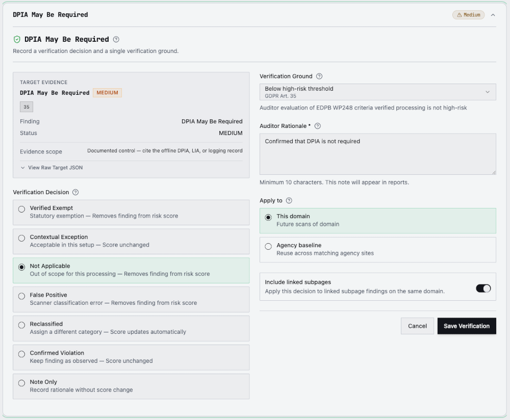
Task: Collapse the panel with the top-right chevron
Action: coord(493,15)
